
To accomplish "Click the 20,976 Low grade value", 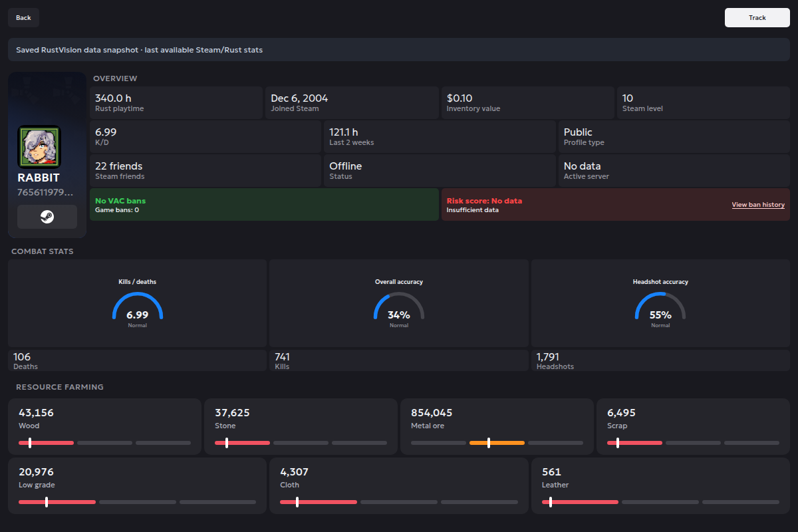I will pyautogui.click(x=36, y=472).
